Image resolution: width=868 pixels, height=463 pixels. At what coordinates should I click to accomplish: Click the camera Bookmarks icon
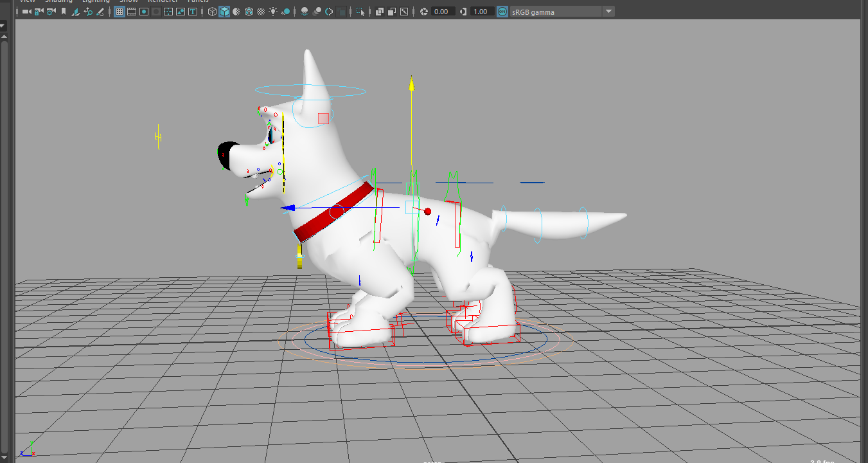[x=64, y=12]
